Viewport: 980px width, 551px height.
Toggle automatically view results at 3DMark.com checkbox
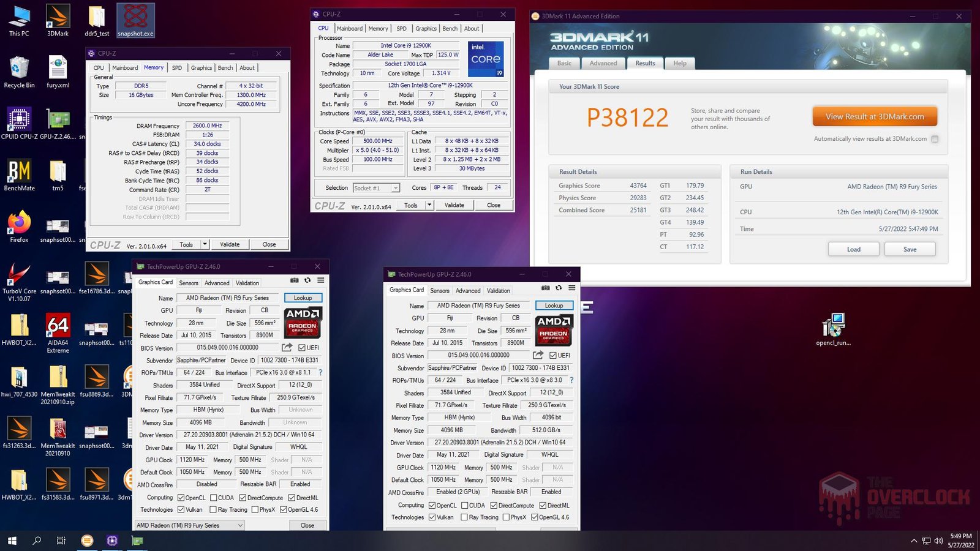pos(935,139)
